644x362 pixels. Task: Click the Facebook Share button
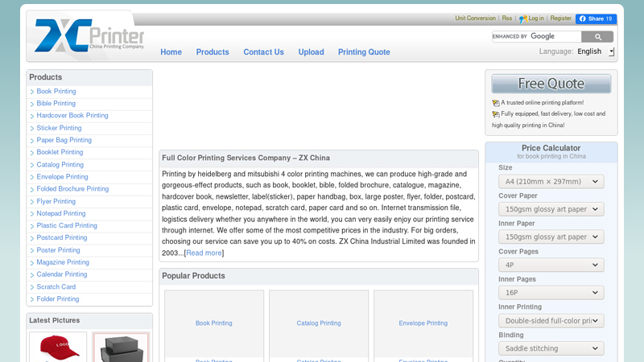pos(596,19)
